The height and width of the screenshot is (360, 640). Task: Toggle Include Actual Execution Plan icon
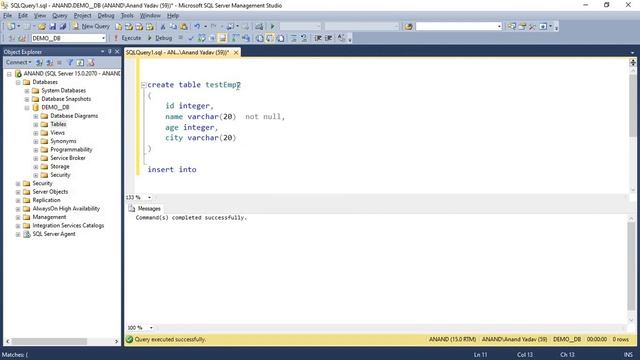pos(236,38)
